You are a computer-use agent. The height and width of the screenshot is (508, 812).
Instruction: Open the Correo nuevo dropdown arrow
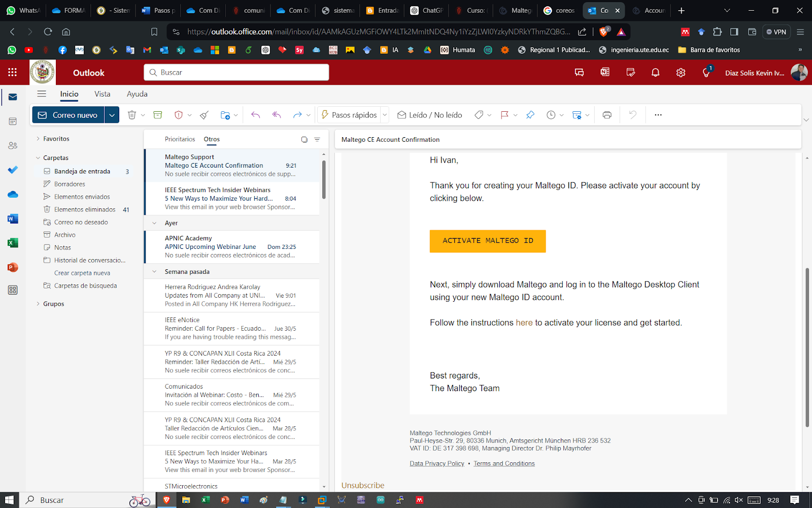click(112, 115)
